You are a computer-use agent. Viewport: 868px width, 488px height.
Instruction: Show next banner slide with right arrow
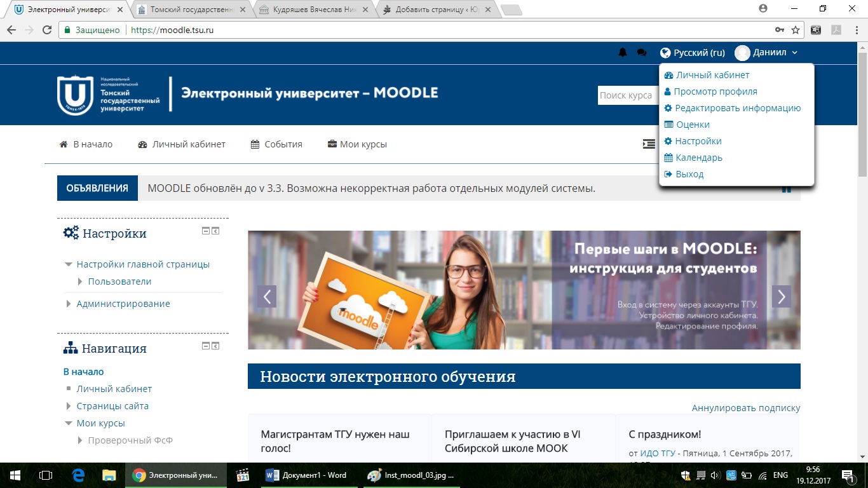782,296
